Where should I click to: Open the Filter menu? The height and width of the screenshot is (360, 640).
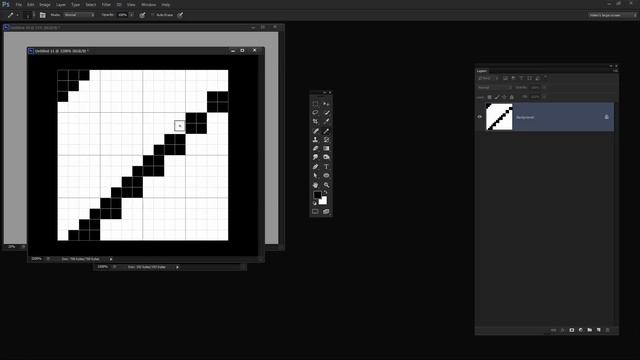tap(106, 4)
